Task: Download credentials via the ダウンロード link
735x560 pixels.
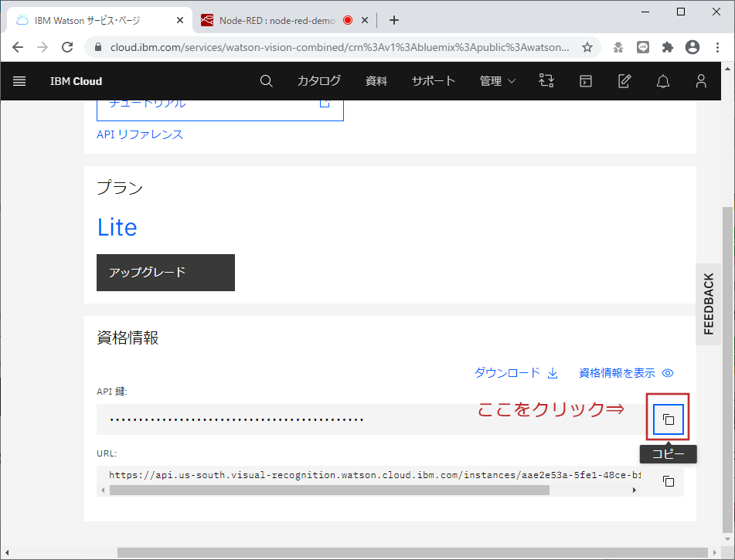Action: click(x=516, y=373)
